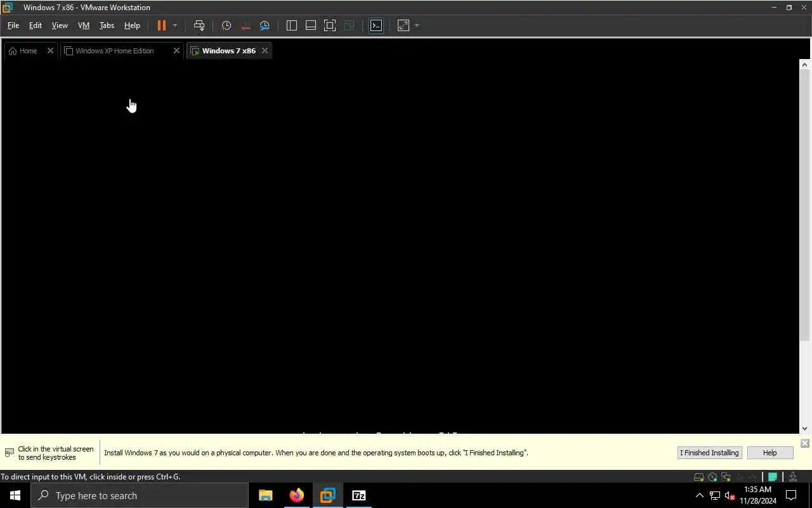Close the Windows XP Home Edition tab

click(176, 51)
